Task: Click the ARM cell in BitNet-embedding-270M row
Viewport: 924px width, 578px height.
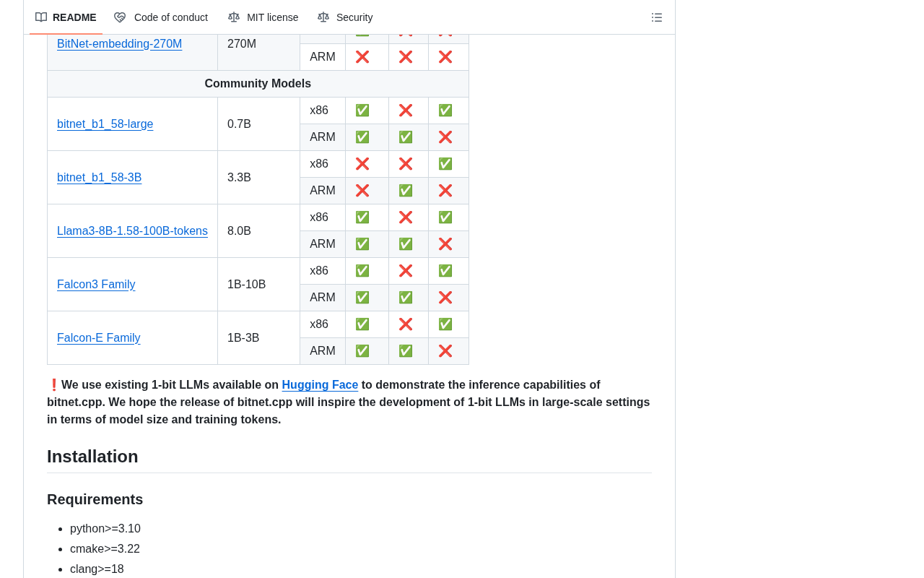Action: click(322, 57)
